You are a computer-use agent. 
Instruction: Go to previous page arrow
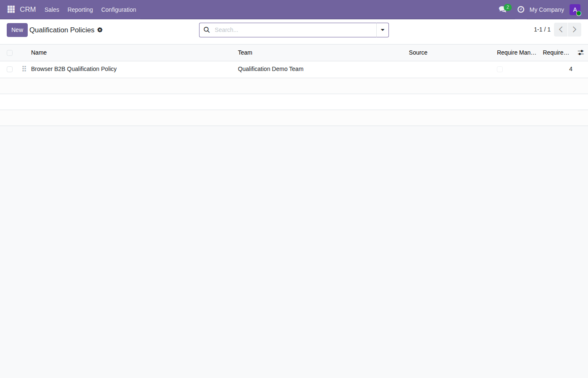point(561,30)
